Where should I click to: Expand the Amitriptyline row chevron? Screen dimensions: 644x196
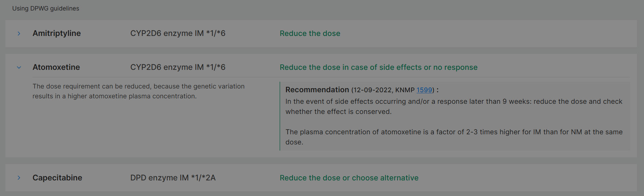[x=19, y=34]
